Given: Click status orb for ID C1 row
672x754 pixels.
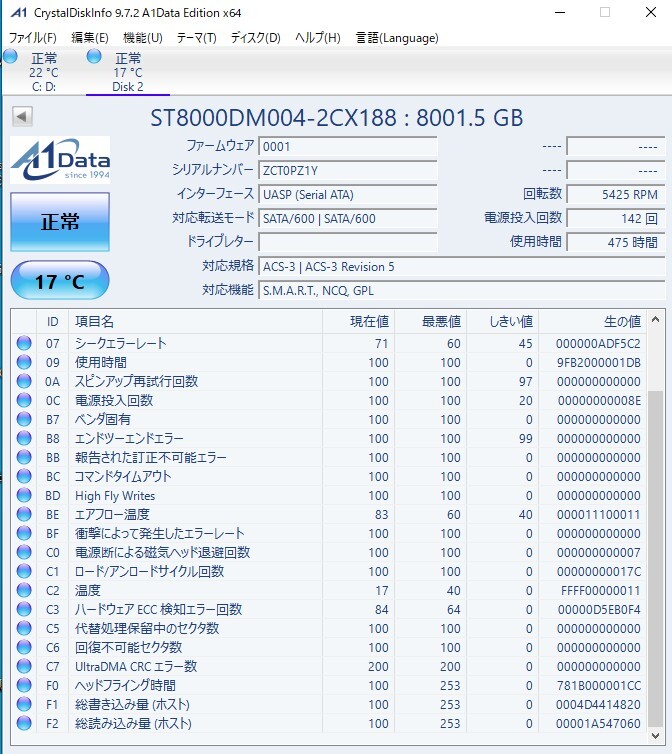Looking at the screenshot, I should click(24, 571).
